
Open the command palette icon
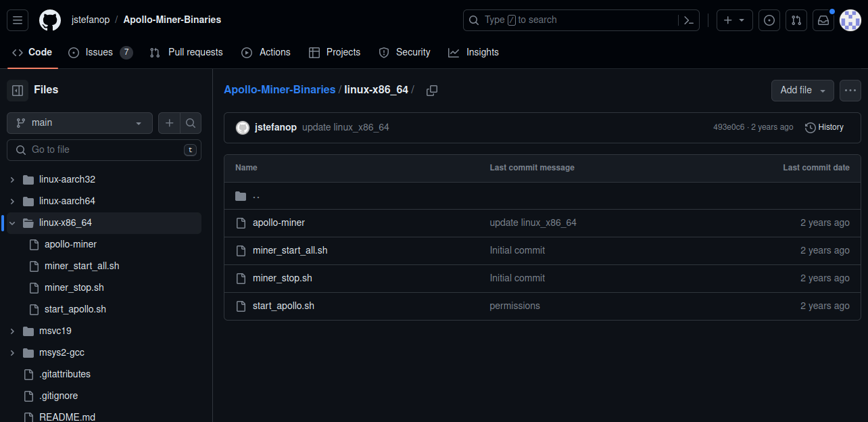(x=689, y=20)
